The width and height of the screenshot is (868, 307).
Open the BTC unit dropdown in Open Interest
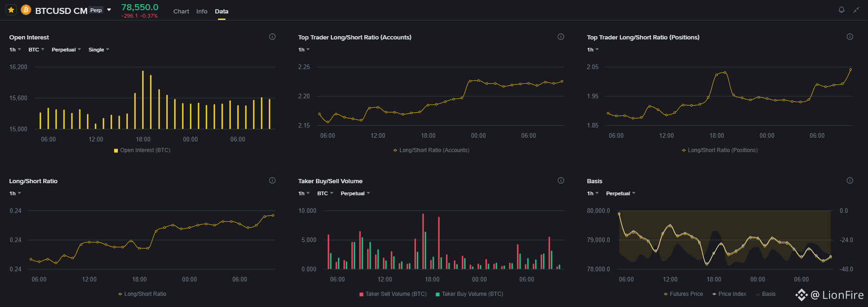[36, 50]
